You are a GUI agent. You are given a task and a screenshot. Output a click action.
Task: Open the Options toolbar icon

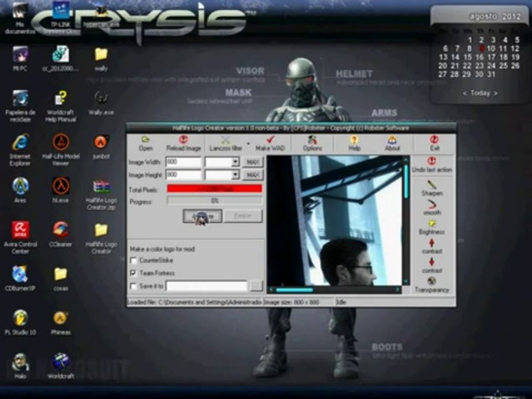coord(312,140)
